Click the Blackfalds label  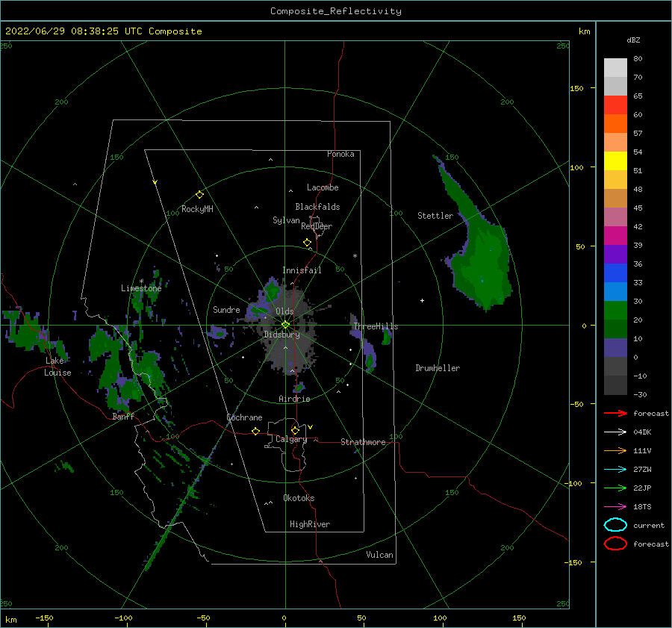[x=317, y=207]
